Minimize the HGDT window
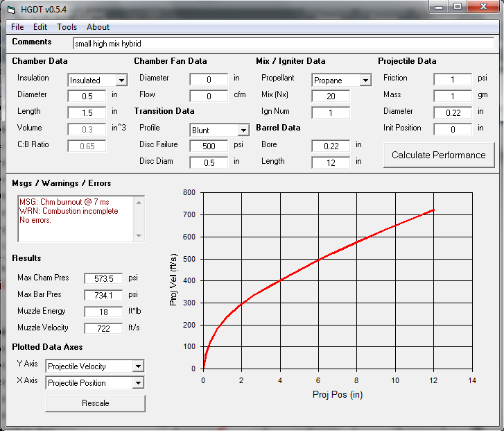The image size is (504, 431). [437, 6]
